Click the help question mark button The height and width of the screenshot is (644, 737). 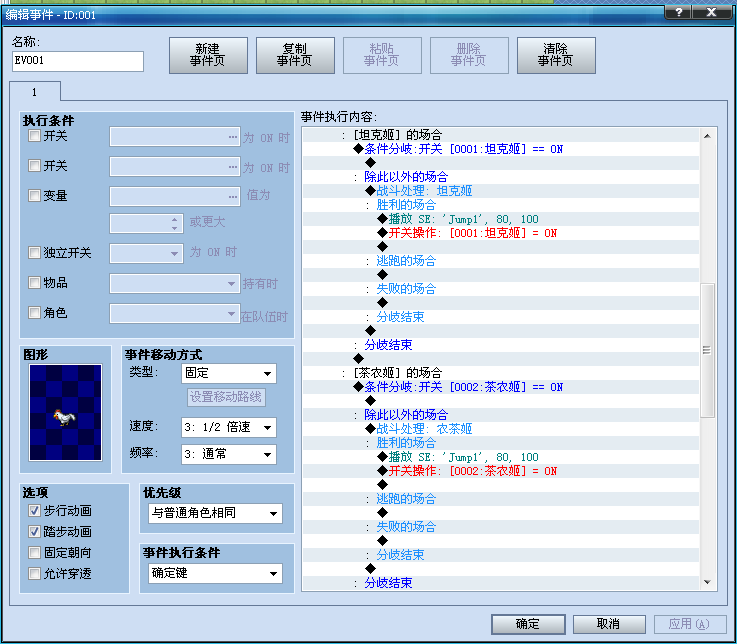tap(678, 12)
